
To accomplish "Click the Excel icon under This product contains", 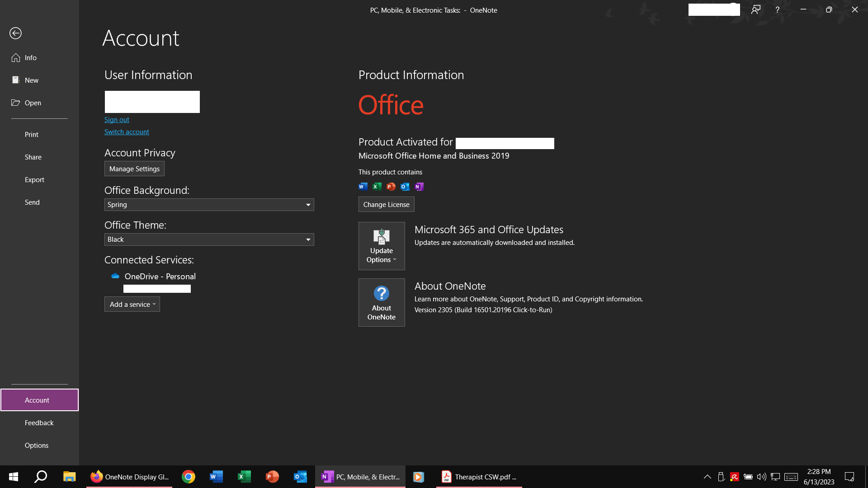I will [x=377, y=186].
